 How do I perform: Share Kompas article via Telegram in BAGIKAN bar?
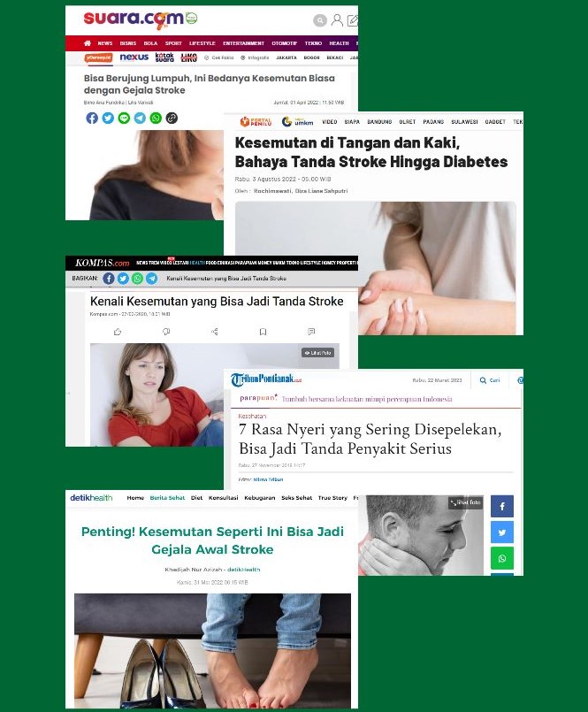[x=152, y=279]
